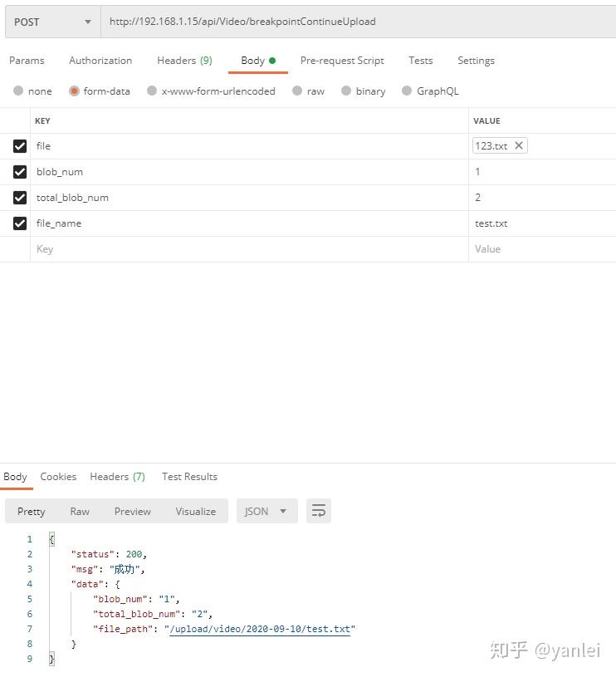Switch to the Authorization tab

pyautogui.click(x=100, y=60)
